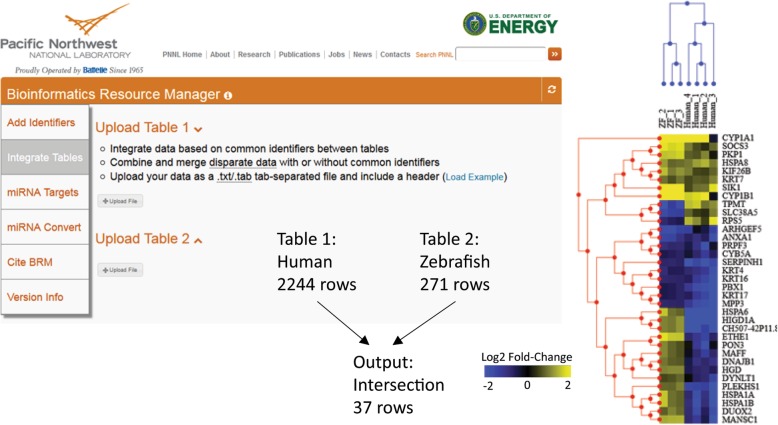Click the Pacific Northwest National Laboratory logo
Image resolution: width=778 pixels, height=425 pixels.
pos(72,39)
